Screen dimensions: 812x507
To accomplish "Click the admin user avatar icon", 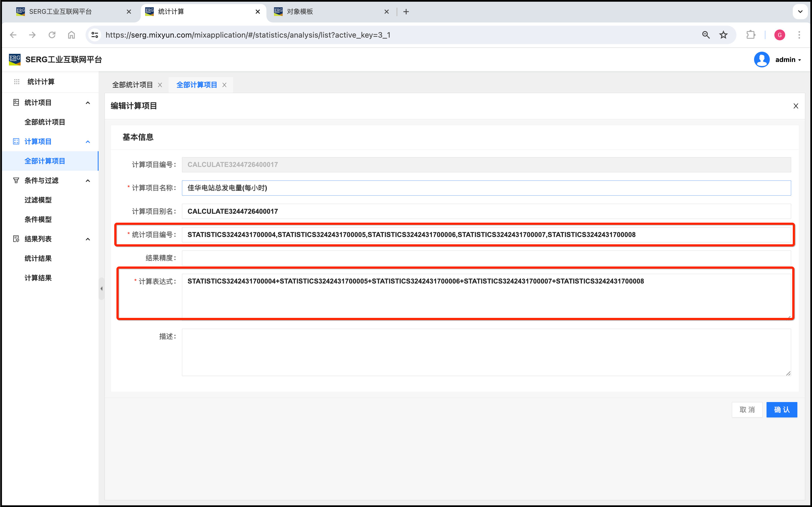I will pyautogui.click(x=762, y=60).
